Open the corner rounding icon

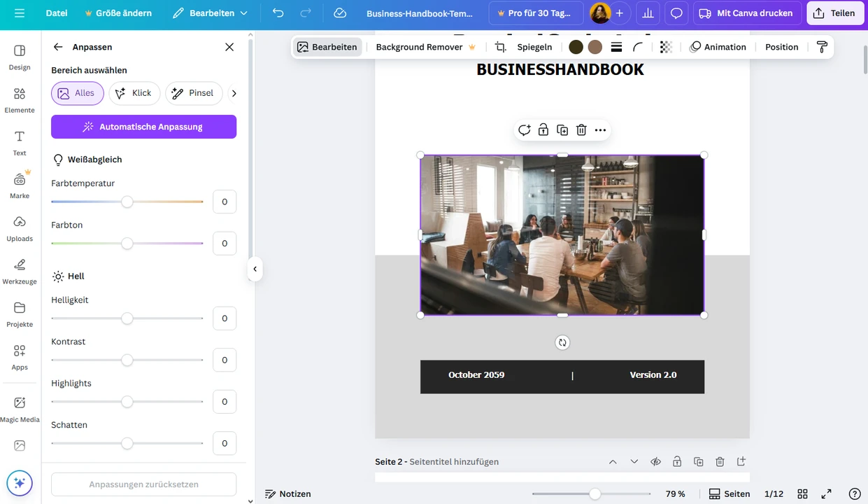click(638, 47)
